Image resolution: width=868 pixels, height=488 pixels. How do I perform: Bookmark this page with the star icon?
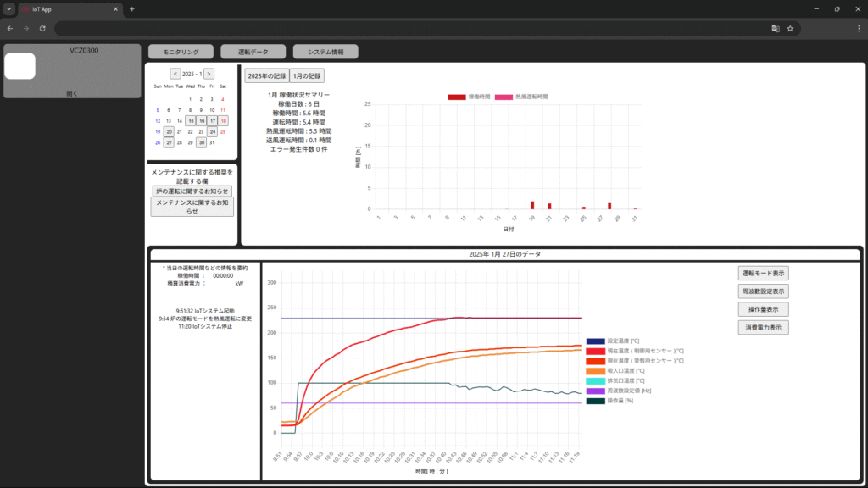(x=790, y=28)
